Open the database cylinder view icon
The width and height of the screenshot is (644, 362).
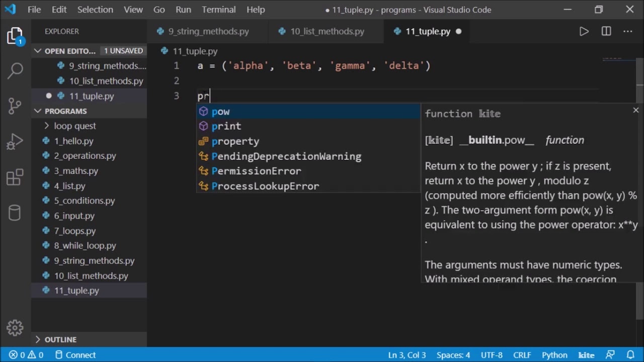[15, 213]
